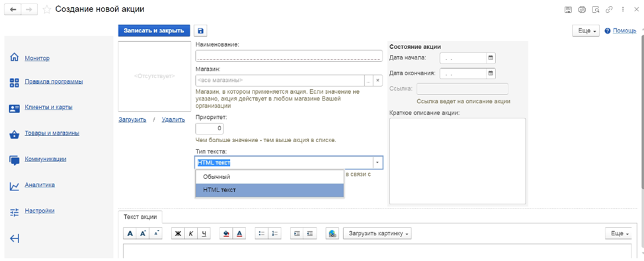Collapse the Тип текста dropdown arrow

click(x=378, y=163)
